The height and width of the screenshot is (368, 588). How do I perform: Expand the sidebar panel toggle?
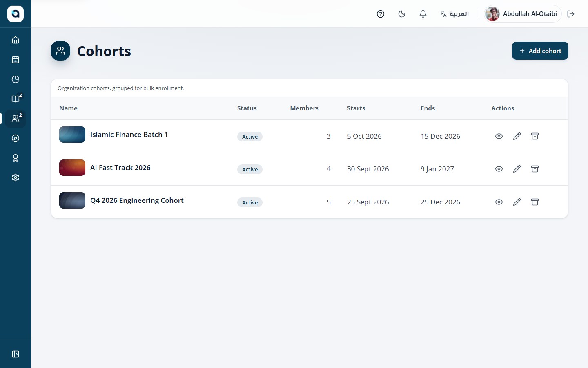(16, 354)
